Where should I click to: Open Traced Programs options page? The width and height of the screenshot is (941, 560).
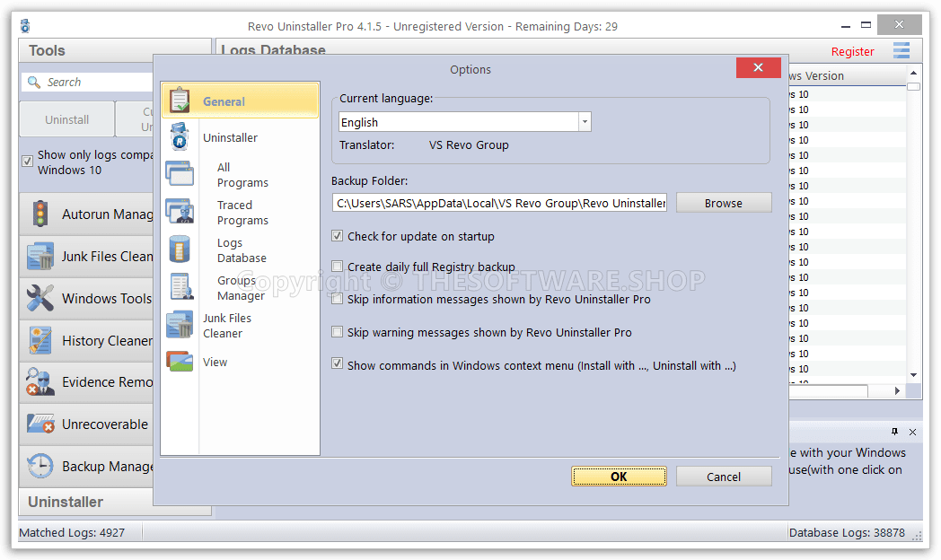click(242, 213)
